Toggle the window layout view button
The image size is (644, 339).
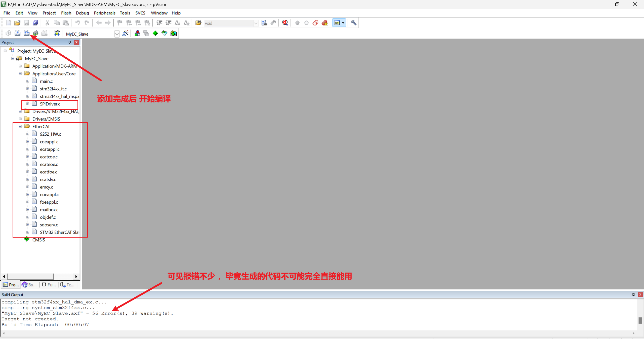point(337,23)
